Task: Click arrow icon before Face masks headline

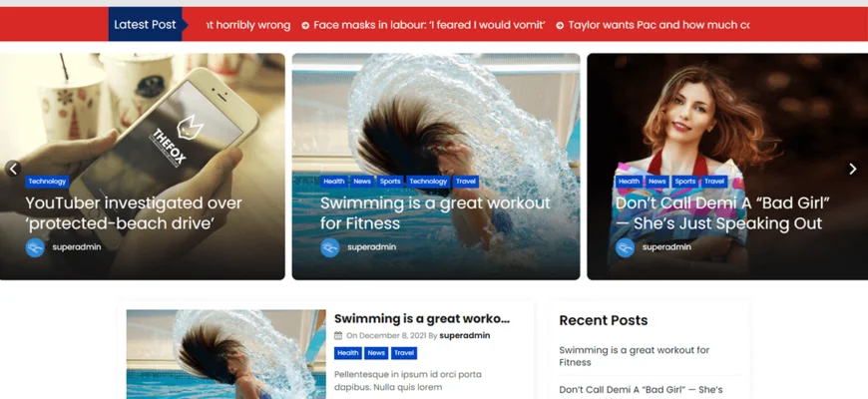Action: click(305, 25)
